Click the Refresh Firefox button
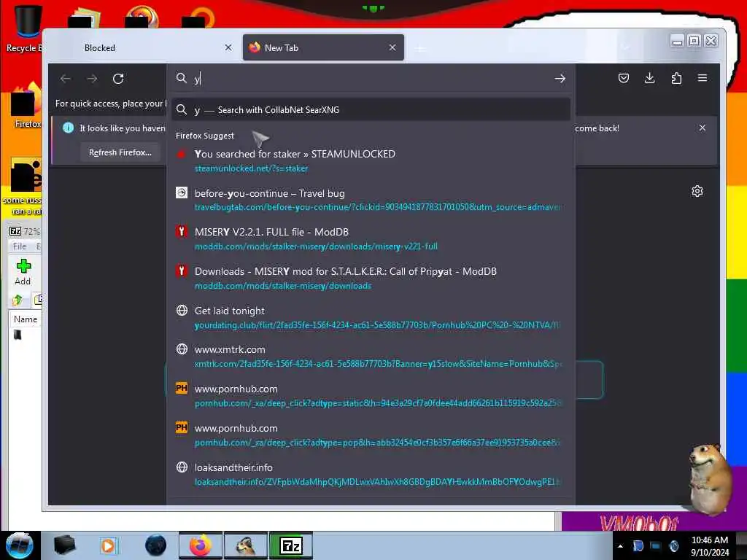The height and width of the screenshot is (560, 747). tap(120, 152)
